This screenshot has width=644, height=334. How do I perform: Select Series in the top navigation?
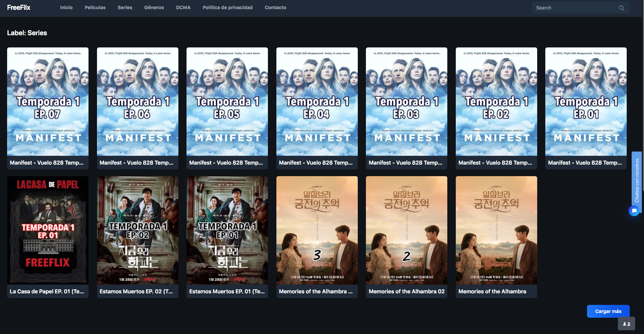click(x=125, y=7)
